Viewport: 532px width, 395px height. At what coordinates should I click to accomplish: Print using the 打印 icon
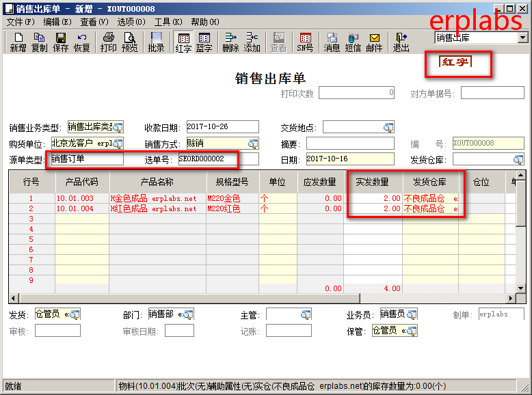coord(109,42)
